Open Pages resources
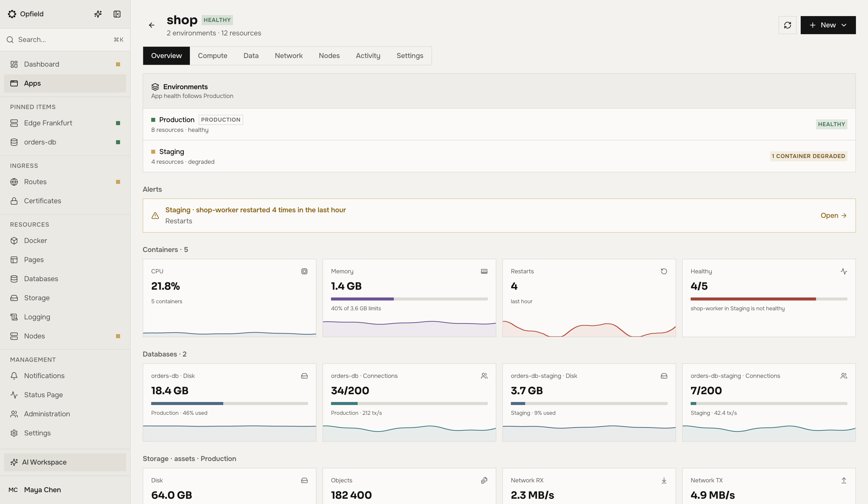Viewport: 868px width, 504px height. [65, 260]
